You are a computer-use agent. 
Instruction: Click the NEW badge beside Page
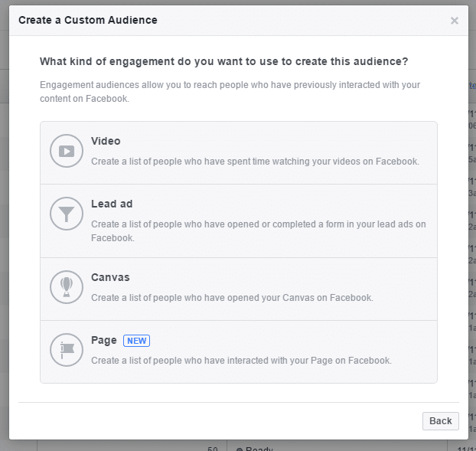tap(137, 341)
